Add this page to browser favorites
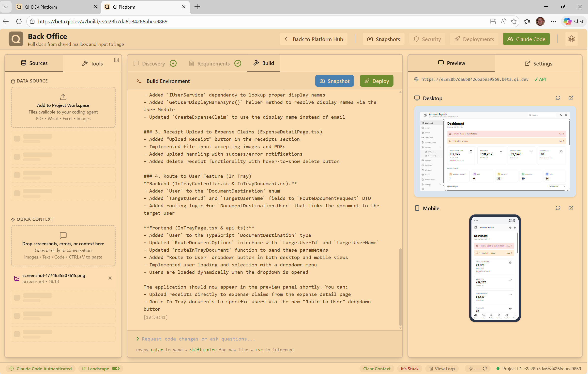This screenshot has height=374, width=588. 513,21
